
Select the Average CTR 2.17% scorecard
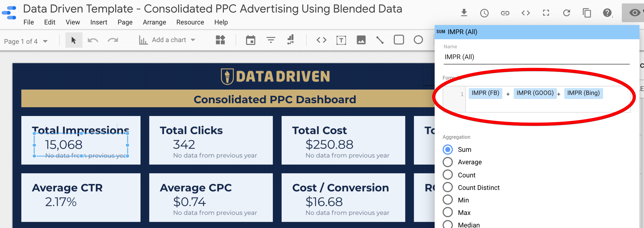point(81,198)
